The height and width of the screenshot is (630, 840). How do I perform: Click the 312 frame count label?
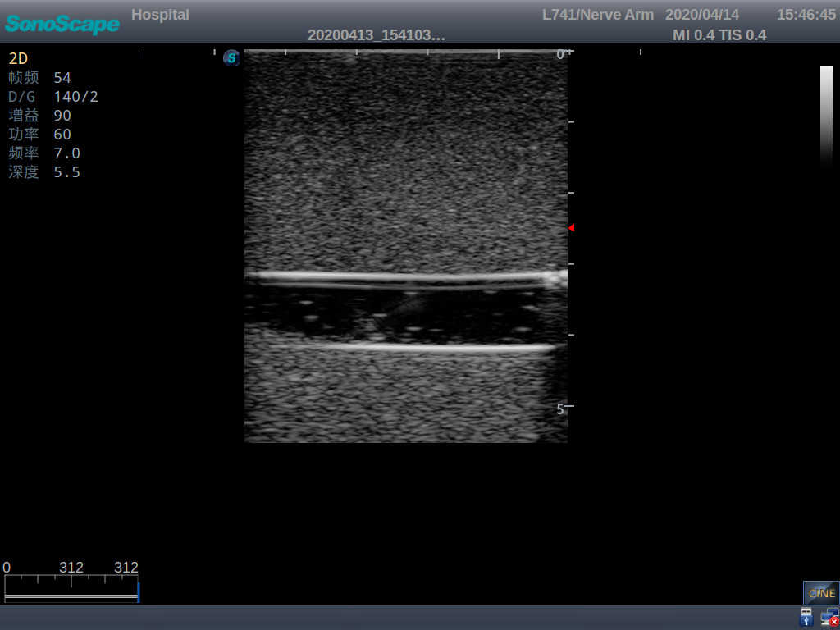click(126, 567)
